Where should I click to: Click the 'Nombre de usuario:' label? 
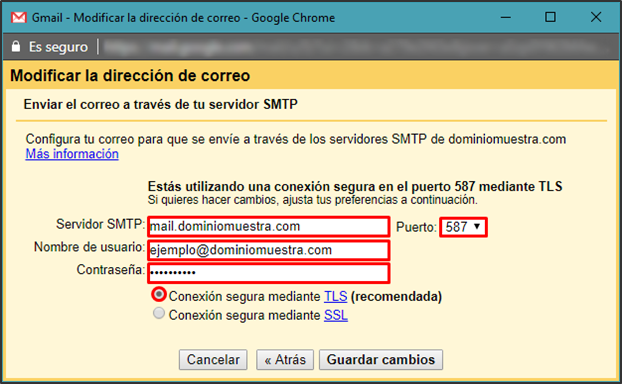click(x=89, y=247)
